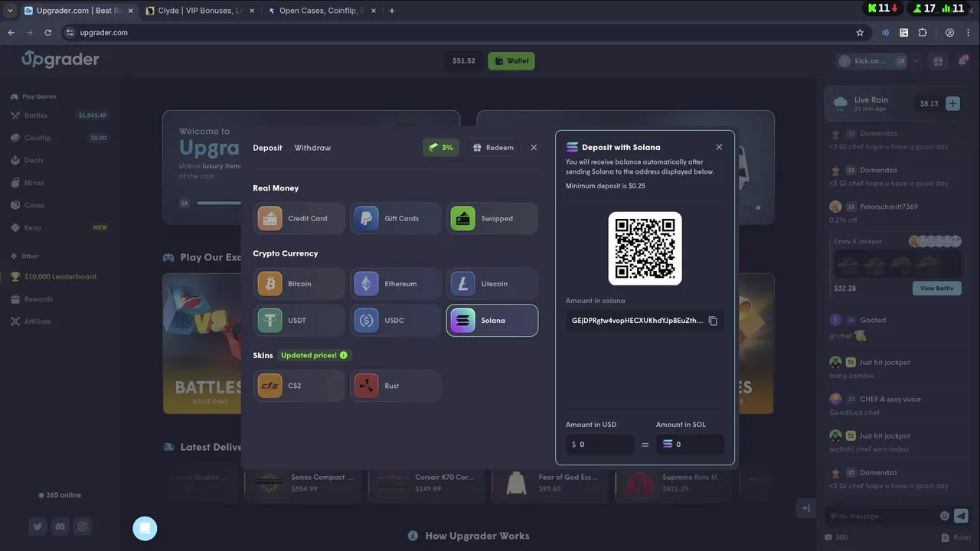Click the Solana crypto option
The width and height of the screenshot is (980, 551).
click(x=492, y=321)
